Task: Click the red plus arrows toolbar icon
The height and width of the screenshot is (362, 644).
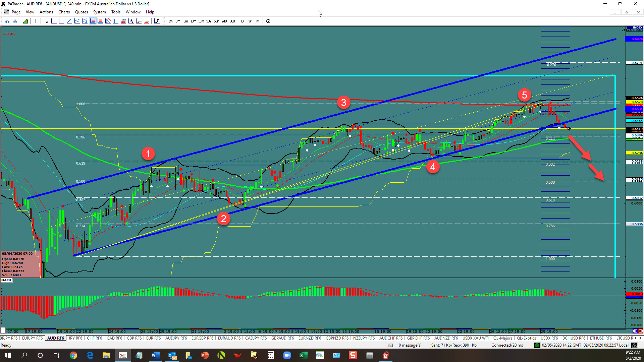Action: 15,21
